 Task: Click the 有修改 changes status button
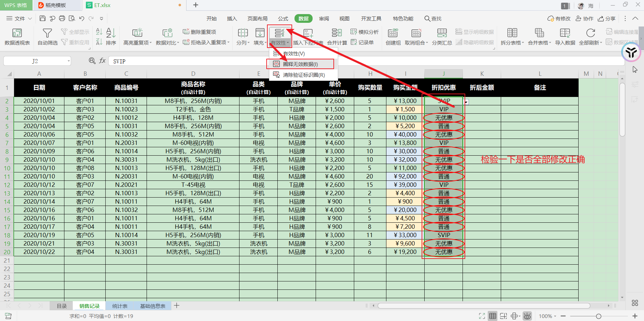click(x=559, y=18)
